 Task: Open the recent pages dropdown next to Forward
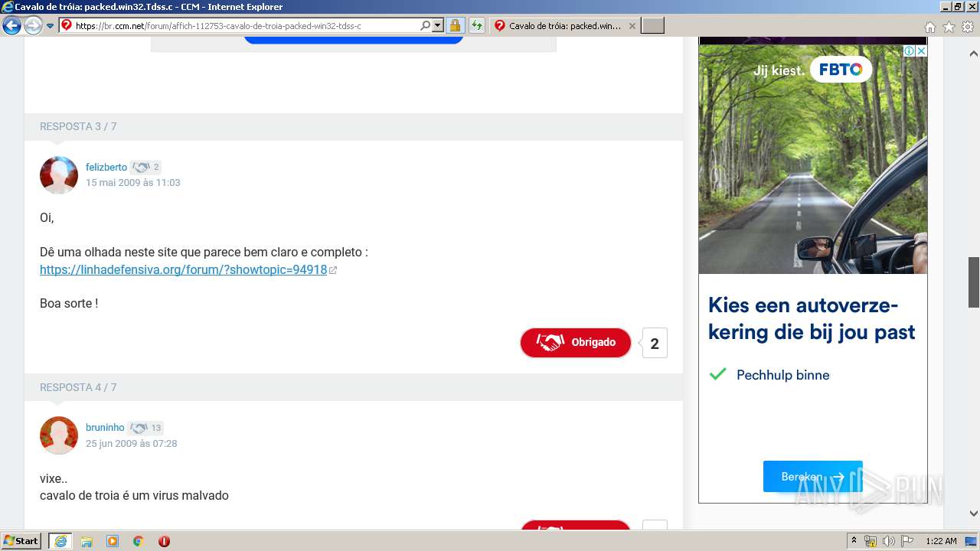(x=50, y=26)
